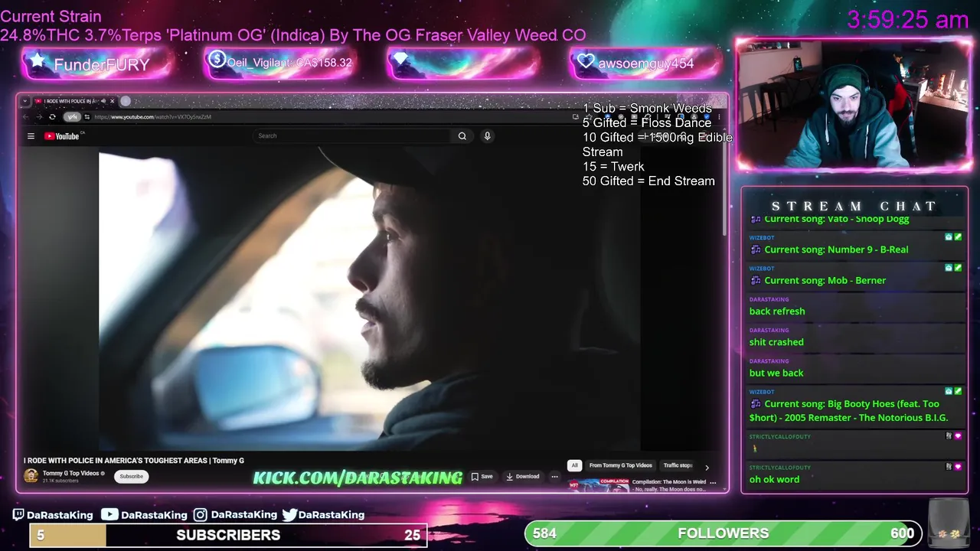Show more chips with right chevron
The width and height of the screenshot is (980, 551).
point(707,467)
